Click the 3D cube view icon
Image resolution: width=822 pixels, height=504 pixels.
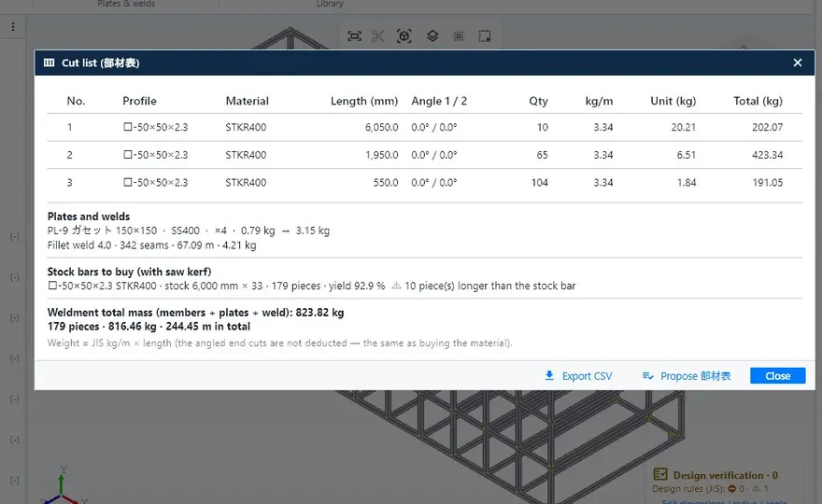coord(404,36)
